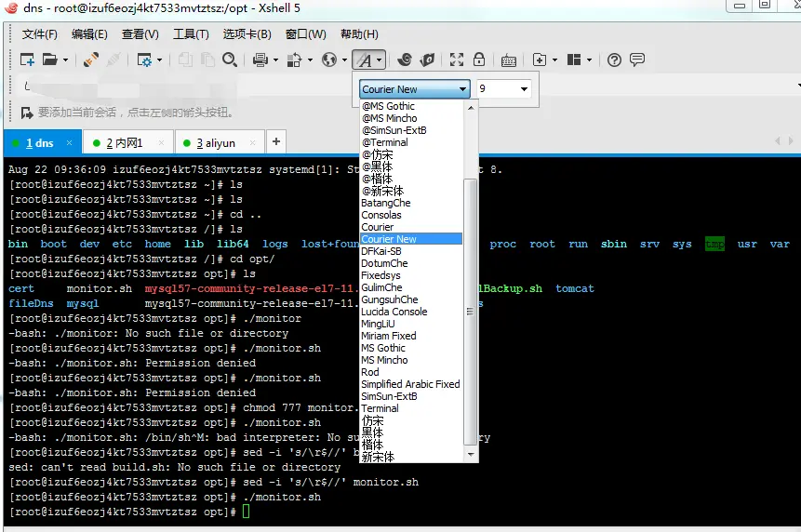The height and width of the screenshot is (532, 801).
Task: Open Help question mark icon
Action: click(614, 60)
